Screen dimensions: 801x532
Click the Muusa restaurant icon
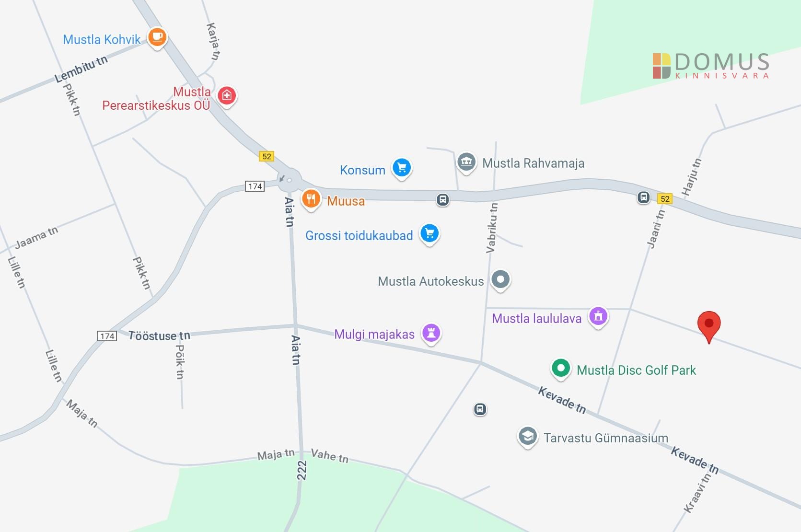311,199
